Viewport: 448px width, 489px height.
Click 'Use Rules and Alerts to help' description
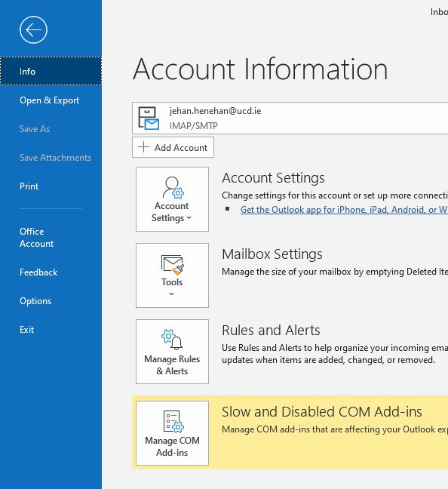pyautogui.click(x=335, y=354)
